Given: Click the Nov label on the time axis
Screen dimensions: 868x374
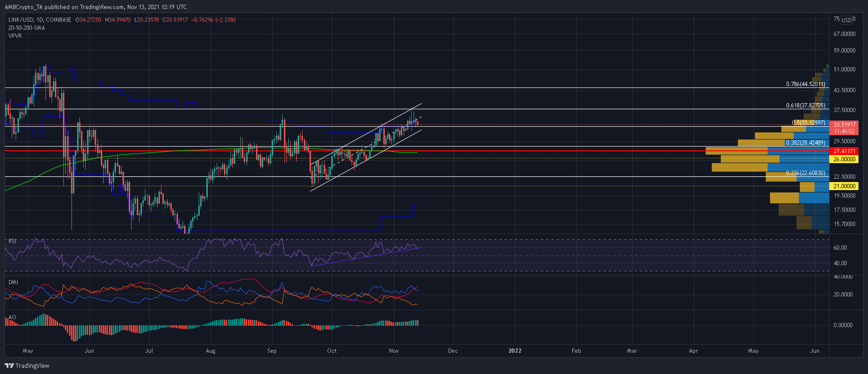Looking at the screenshot, I should pos(394,351).
